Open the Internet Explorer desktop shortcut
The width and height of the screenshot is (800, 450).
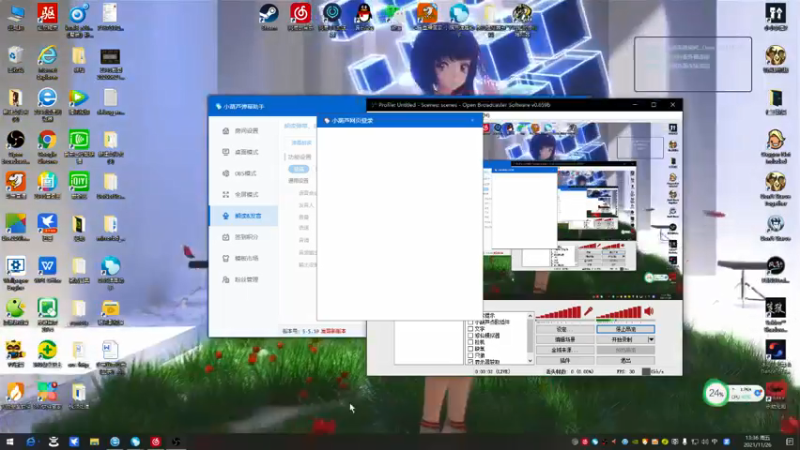coord(47,63)
